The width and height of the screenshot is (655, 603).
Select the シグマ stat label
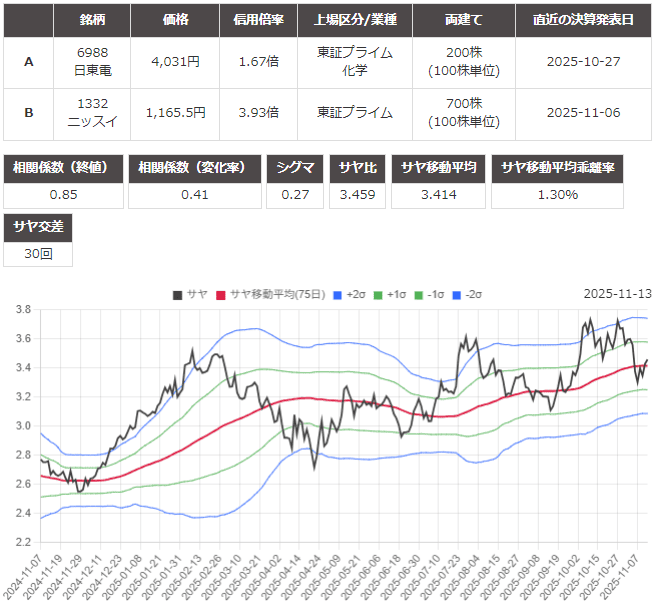[x=295, y=168]
